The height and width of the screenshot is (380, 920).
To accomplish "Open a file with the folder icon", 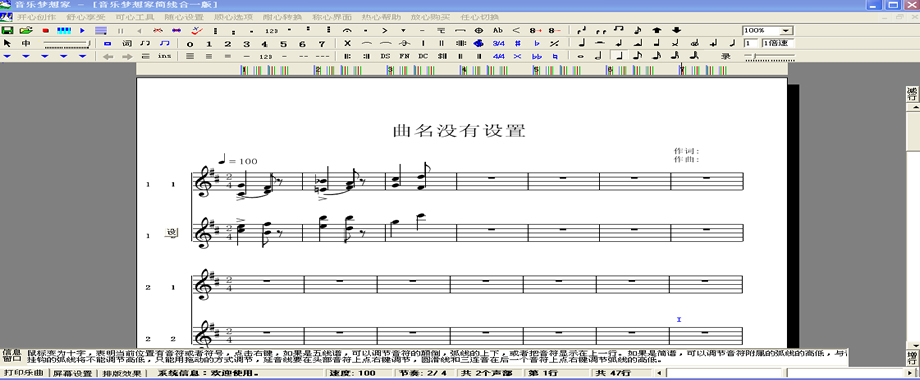I will pyautogui.click(x=26, y=30).
